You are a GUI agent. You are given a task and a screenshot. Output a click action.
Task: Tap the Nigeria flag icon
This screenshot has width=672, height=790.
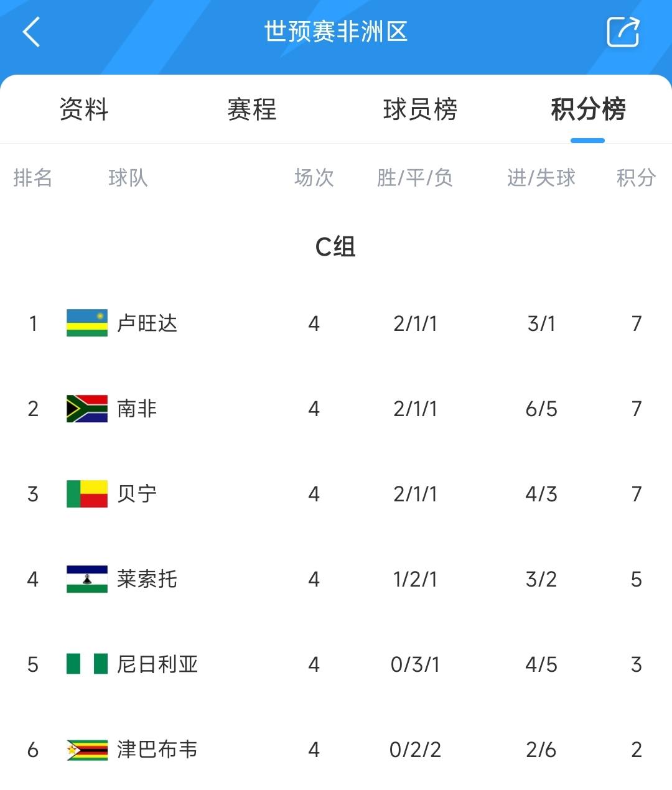pyautogui.click(x=87, y=664)
